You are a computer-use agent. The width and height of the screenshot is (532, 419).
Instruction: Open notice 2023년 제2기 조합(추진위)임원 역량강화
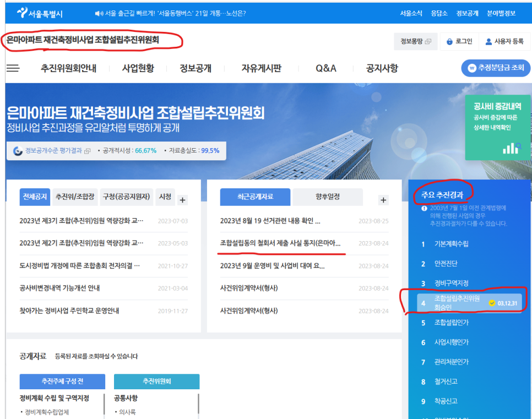82,243
